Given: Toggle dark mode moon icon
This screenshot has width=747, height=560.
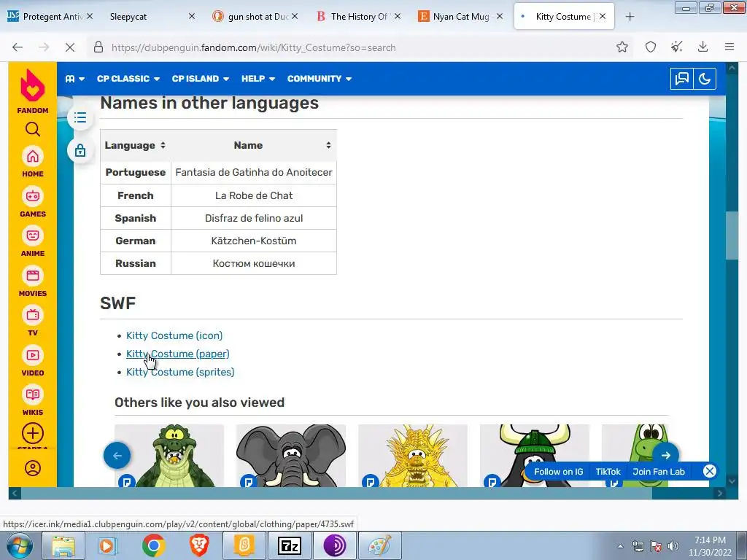Looking at the screenshot, I should [704, 79].
